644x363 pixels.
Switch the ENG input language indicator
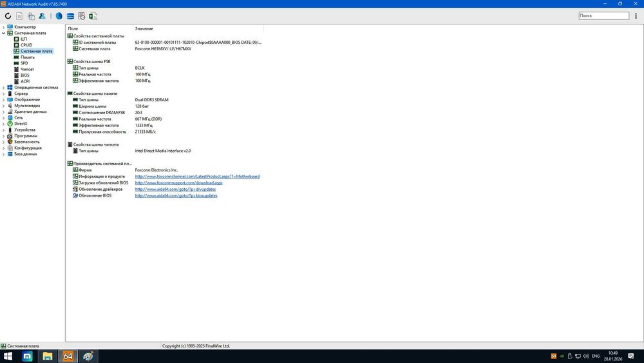pos(596,356)
